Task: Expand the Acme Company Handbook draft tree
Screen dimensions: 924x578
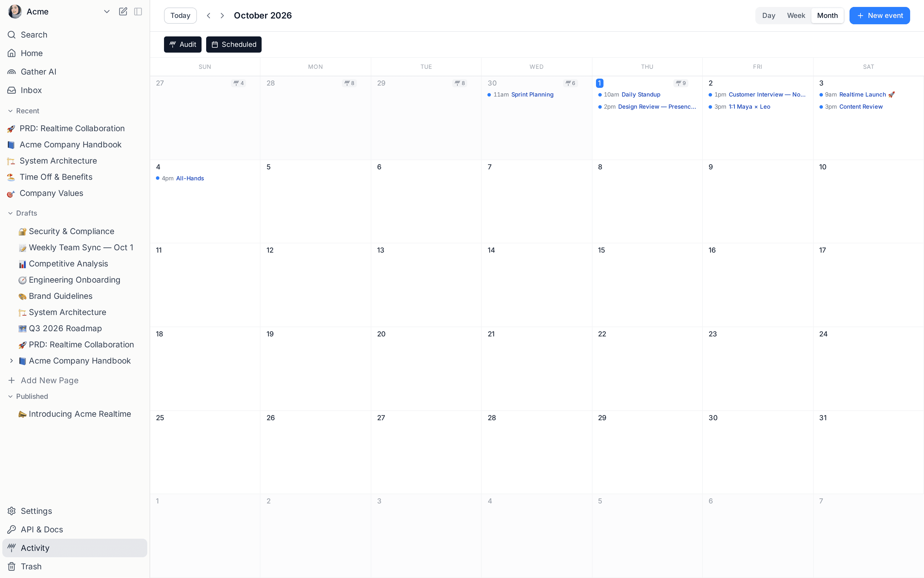Action: [12, 361]
